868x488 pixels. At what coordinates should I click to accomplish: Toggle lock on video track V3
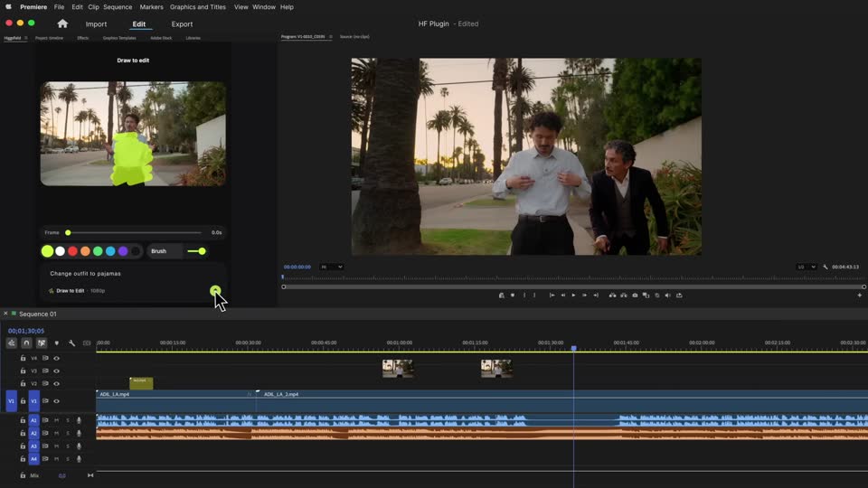pos(23,371)
